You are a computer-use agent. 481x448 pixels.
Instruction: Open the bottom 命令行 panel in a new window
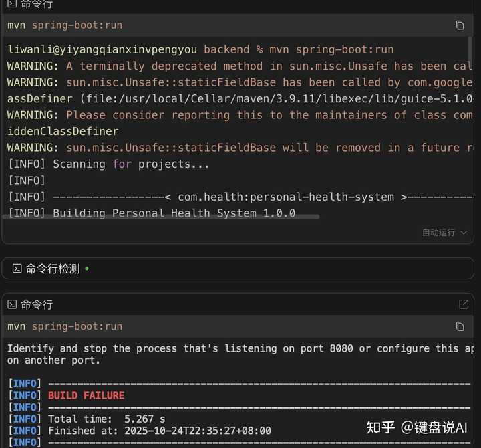point(464,304)
